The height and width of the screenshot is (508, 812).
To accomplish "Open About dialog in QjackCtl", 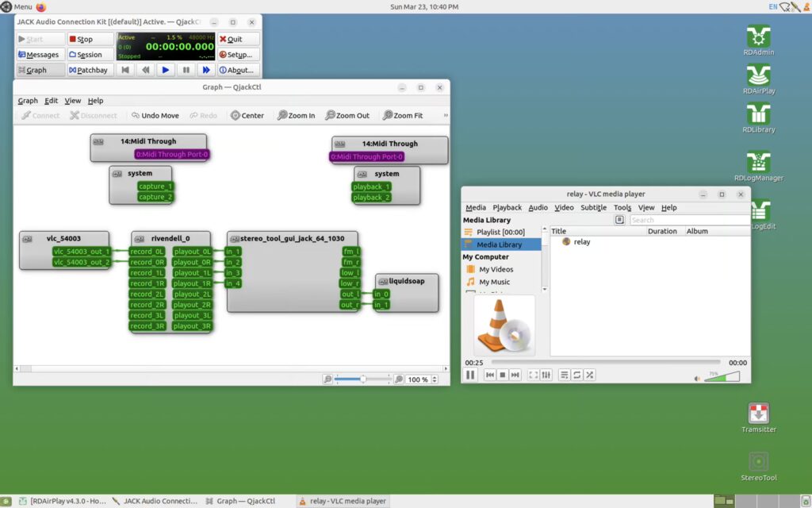I will pos(238,70).
